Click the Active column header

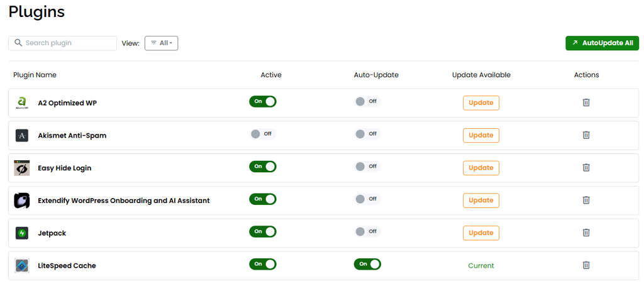pyautogui.click(x=271, y=75)
